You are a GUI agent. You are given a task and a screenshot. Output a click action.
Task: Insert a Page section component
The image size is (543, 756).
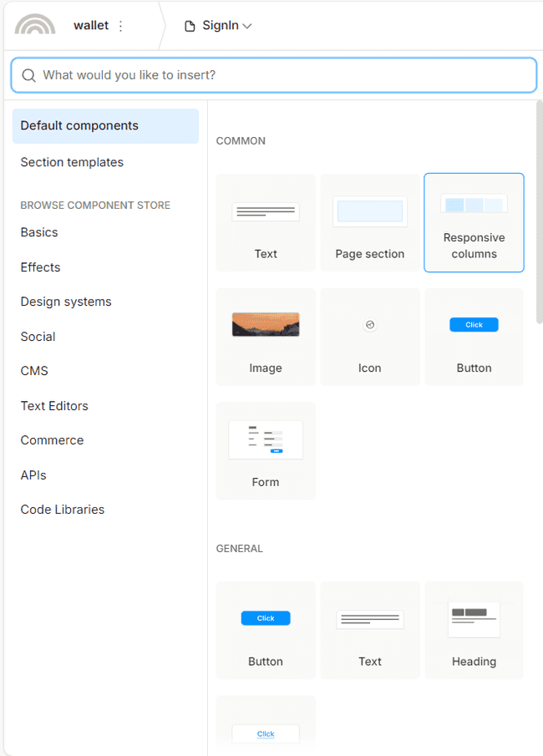pos(370,223)
